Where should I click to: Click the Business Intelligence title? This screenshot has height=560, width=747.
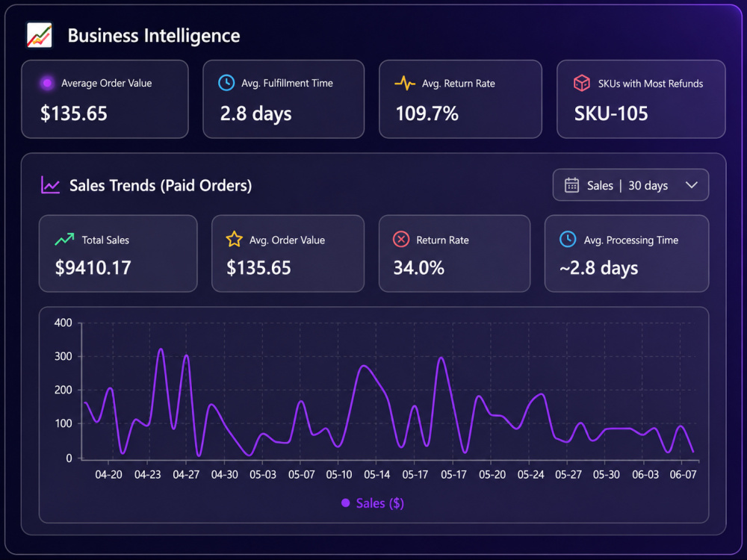point(154,36)
